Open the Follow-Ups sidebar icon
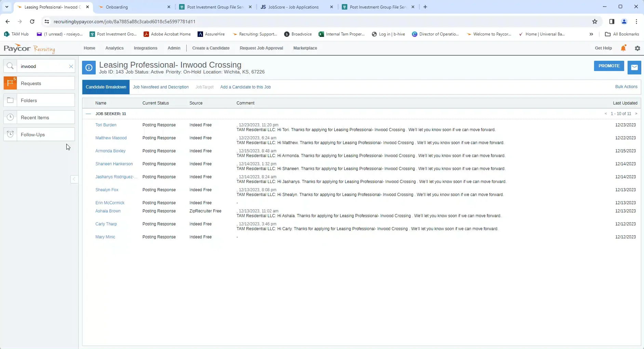 click(x=10, y=135)
